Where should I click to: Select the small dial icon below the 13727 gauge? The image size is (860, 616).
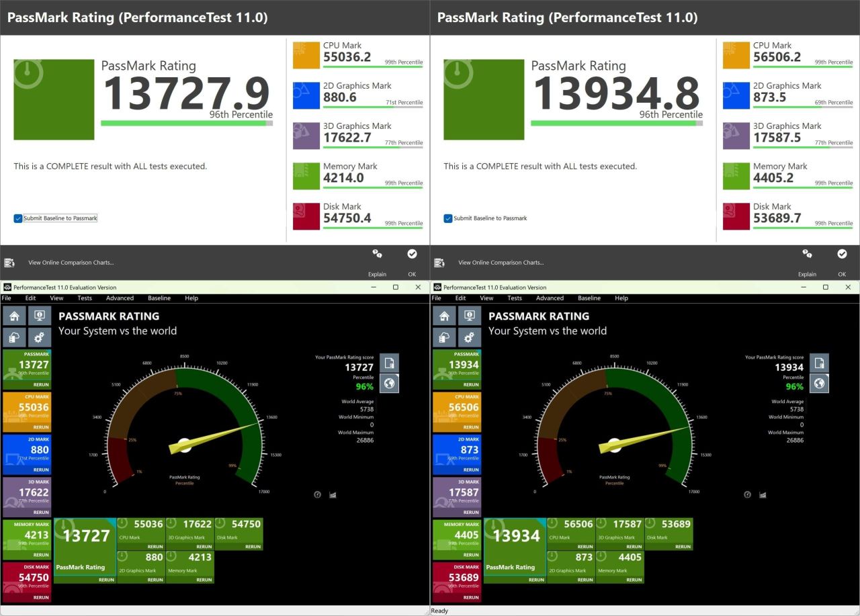318,494
